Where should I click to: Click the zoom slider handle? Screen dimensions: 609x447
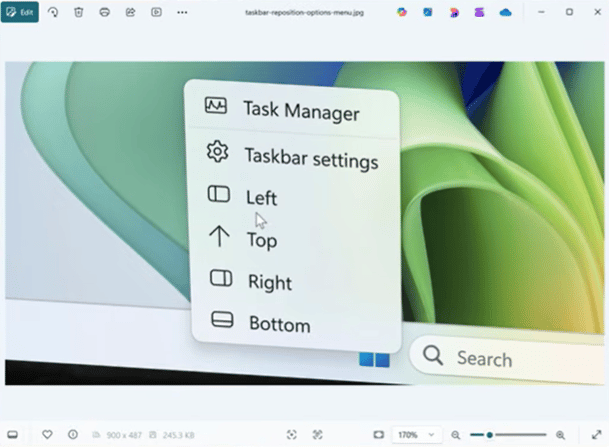click(490, 435)
